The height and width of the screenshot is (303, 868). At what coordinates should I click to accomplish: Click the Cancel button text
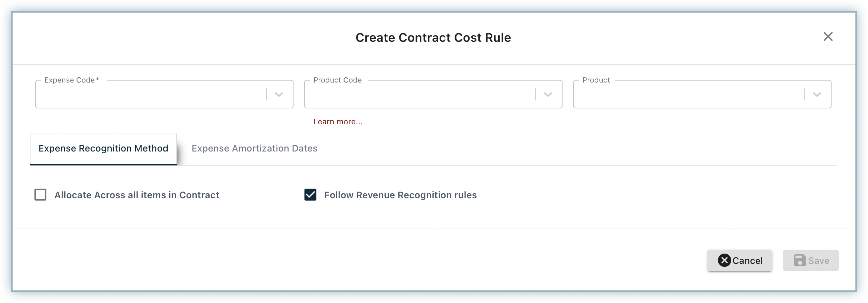[x=747, y=261]
